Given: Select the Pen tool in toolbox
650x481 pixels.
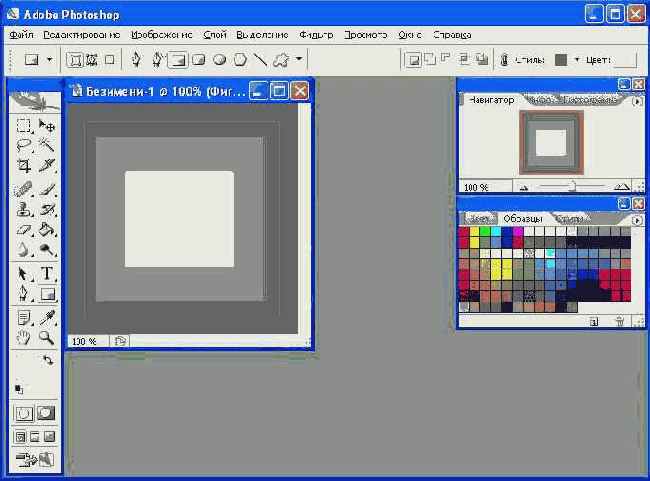Looking at the screenshot, I should (23, 294).
